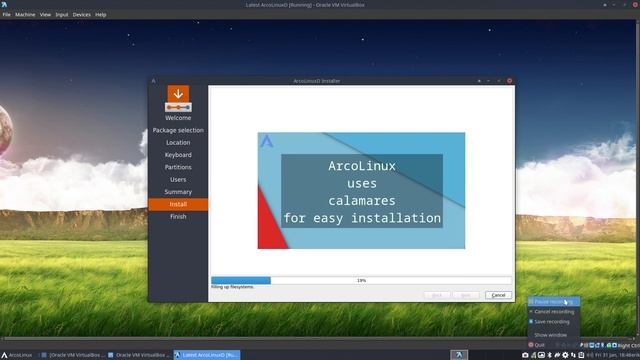The width and height of the screenshot is (640, 360).
Task: Select the highlighted Install step
Action: [178, 204]
